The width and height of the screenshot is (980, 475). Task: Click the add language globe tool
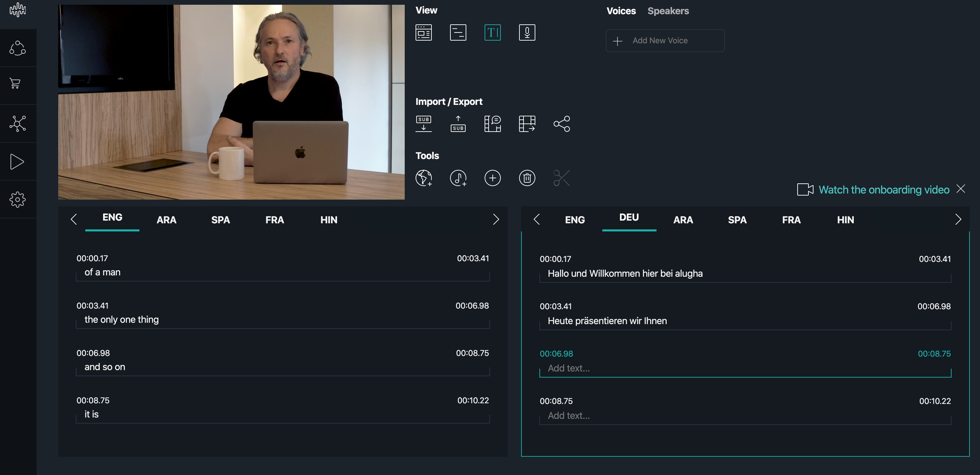point(423,178)
